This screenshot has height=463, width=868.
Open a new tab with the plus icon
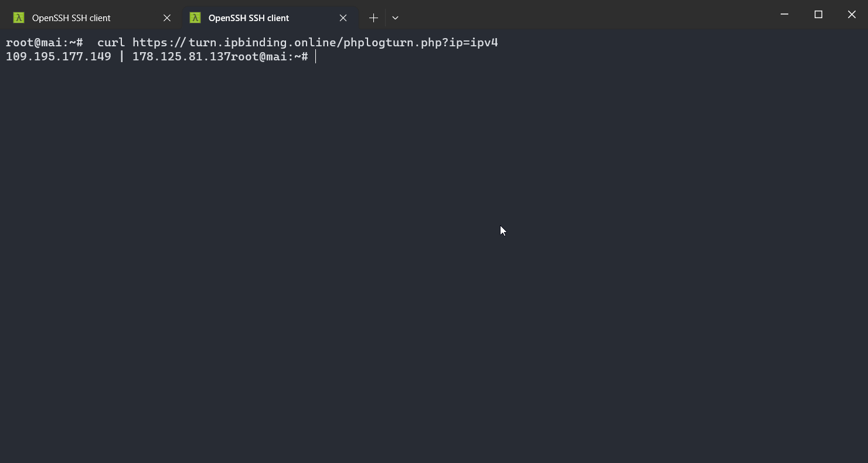point(373,18)
